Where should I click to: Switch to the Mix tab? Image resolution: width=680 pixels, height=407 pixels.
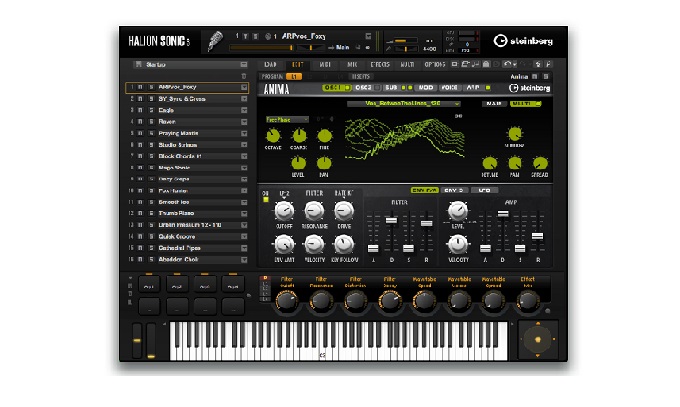click(x=352, y=65)
